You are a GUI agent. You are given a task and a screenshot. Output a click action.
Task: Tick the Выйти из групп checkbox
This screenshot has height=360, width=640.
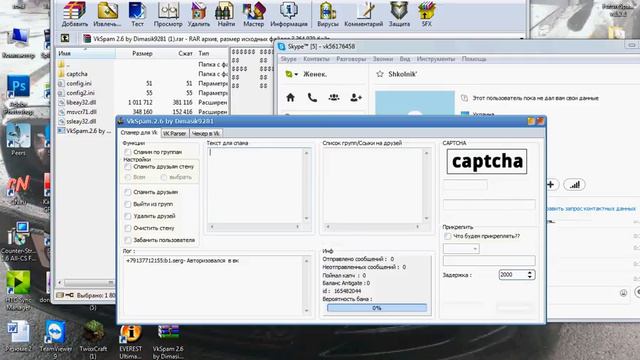pyautogui.click(x=128, y=204)
